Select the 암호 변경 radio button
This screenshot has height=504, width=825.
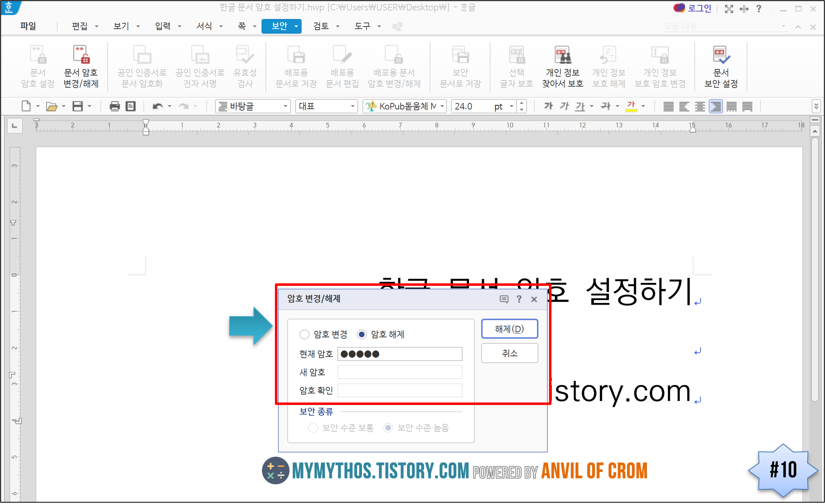(304, 334)
